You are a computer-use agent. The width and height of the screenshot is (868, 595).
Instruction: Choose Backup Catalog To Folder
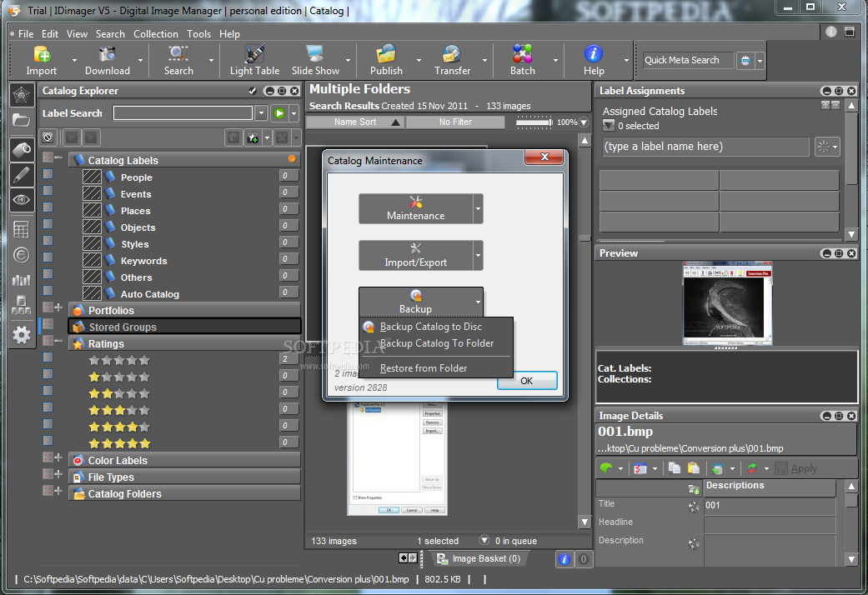437,343
